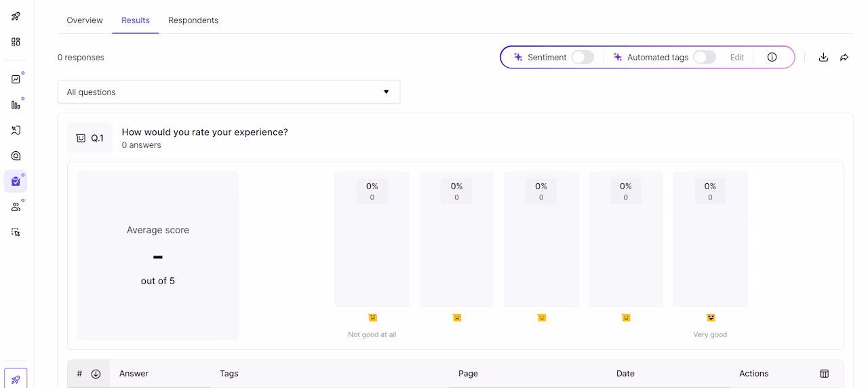Open the table columns settings icon
Screen dimensions: 868x388
pyautogui.click(x=825, y=374)
